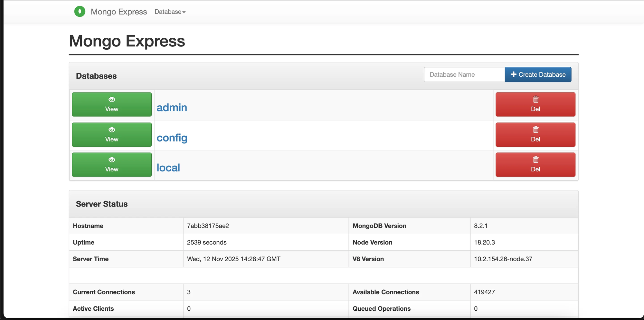Open the config database link
The height and width of the screenshot is (320, 644).
click(172, 138)
